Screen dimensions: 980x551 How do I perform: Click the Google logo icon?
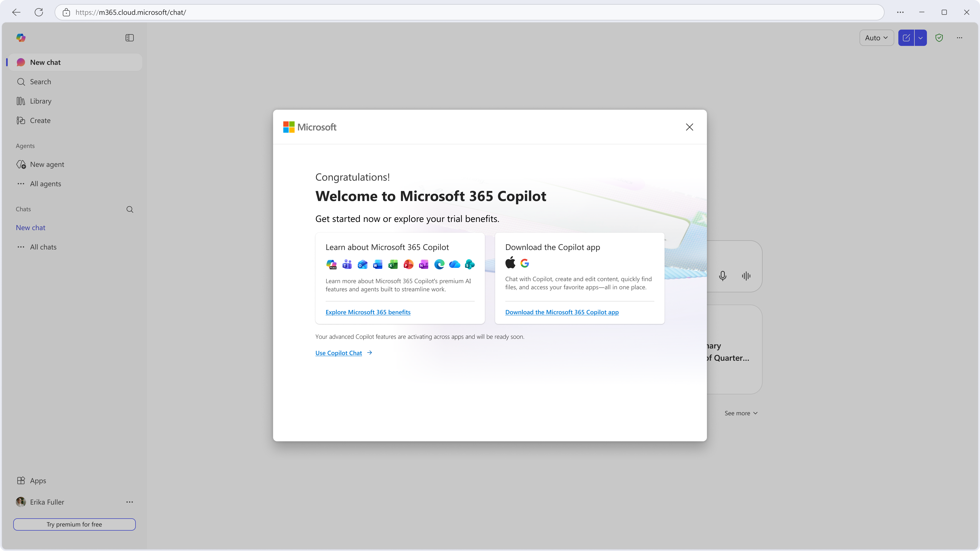tap(525, 263)
